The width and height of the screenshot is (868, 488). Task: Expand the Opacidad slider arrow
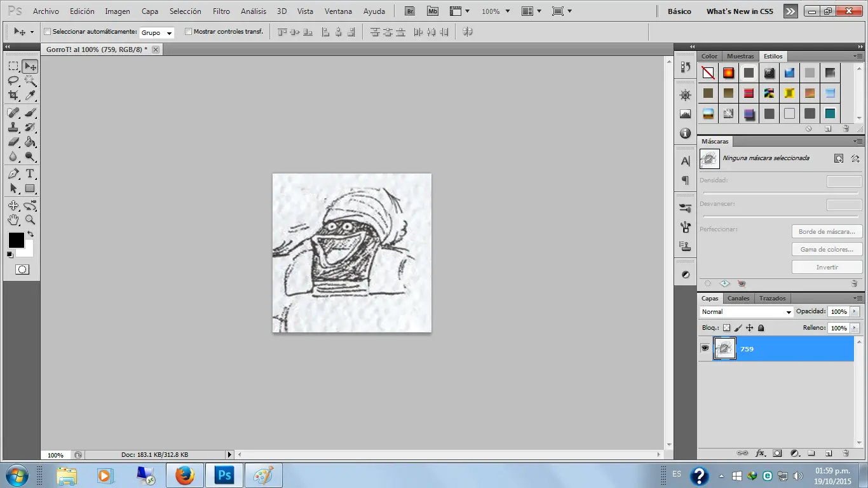[x=855, y=312]
